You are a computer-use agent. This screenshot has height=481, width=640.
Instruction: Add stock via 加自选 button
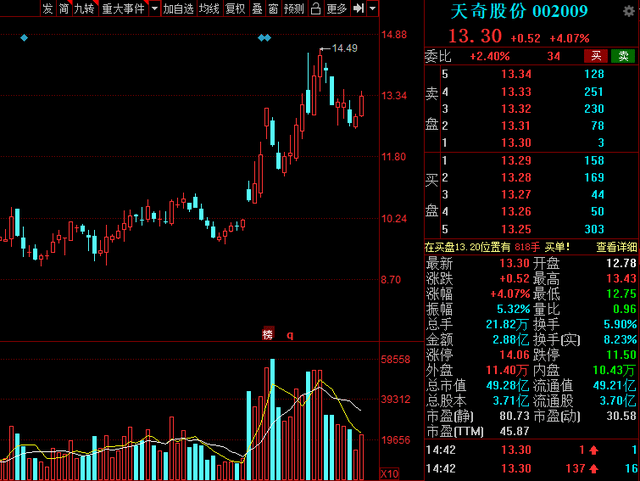tap(178, 8)
